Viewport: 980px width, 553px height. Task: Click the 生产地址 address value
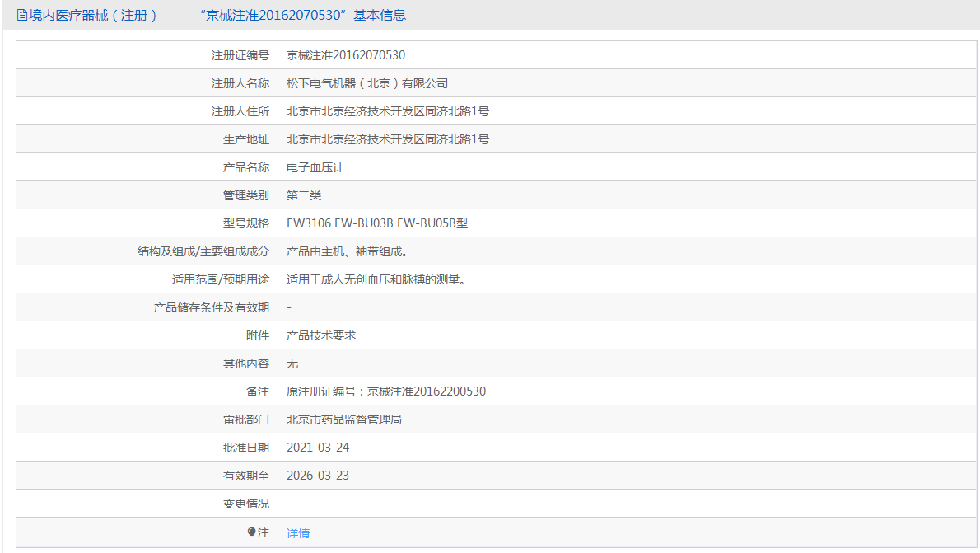388,139
